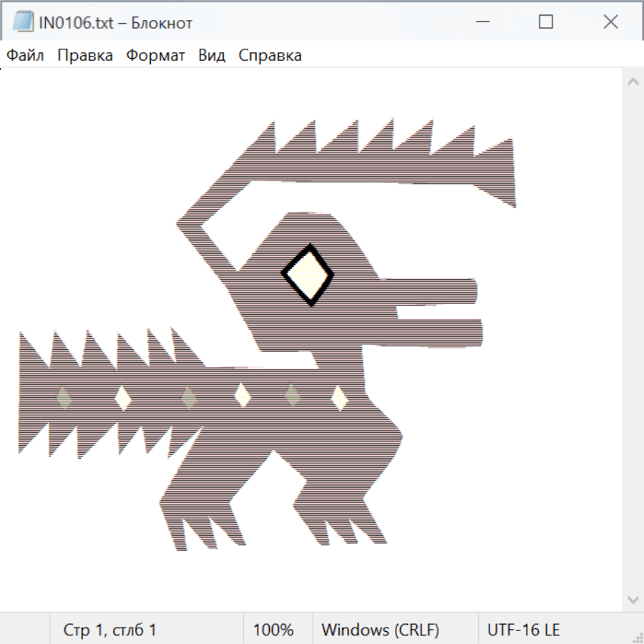
Task: Open the Правка menu
Action: click(85, 56)
